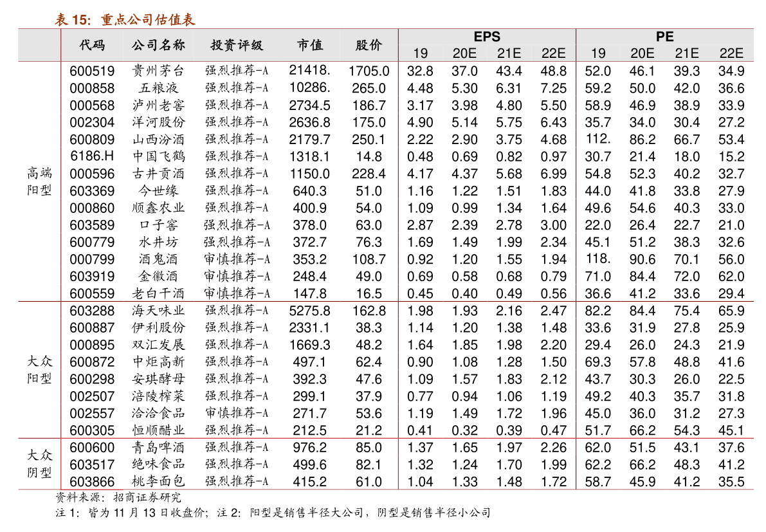Click stock code 002557

pos(93,413)
